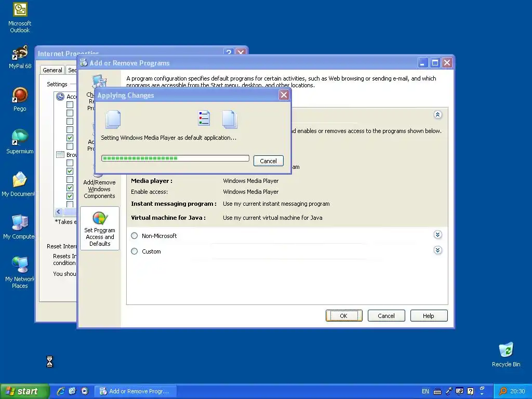The image size is (532, 399).
Task: Uncheck the second checkbox under the Brow... heading
Action: (x=70, y=171)
